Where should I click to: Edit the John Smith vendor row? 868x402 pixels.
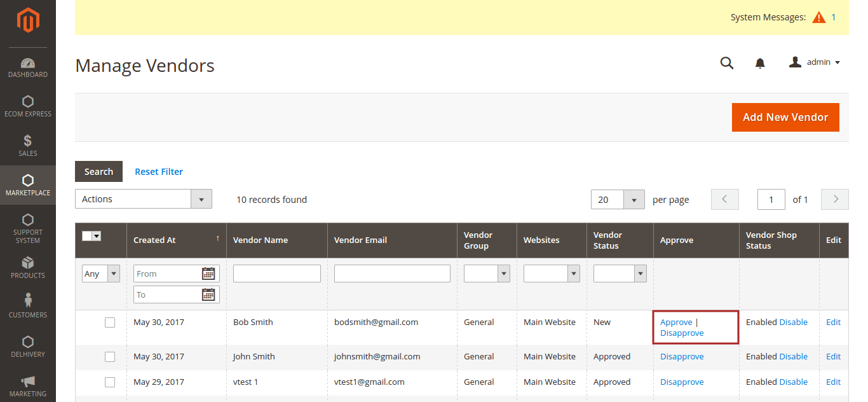tap(833, 357)
